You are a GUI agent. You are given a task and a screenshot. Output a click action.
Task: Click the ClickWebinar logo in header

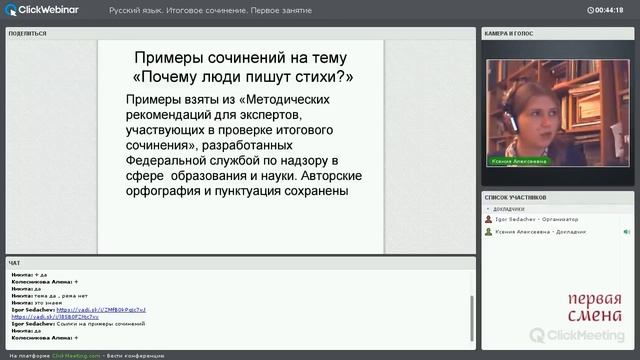42,10
